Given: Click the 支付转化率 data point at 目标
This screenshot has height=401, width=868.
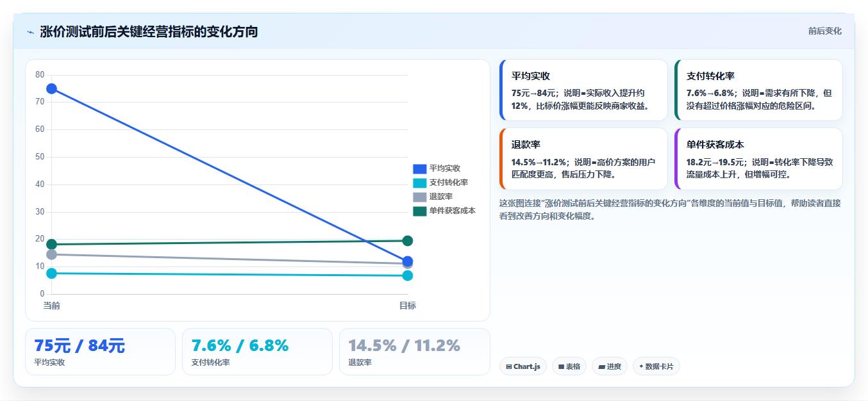Looking at the screenshot, I should click(x=408, y=275).
